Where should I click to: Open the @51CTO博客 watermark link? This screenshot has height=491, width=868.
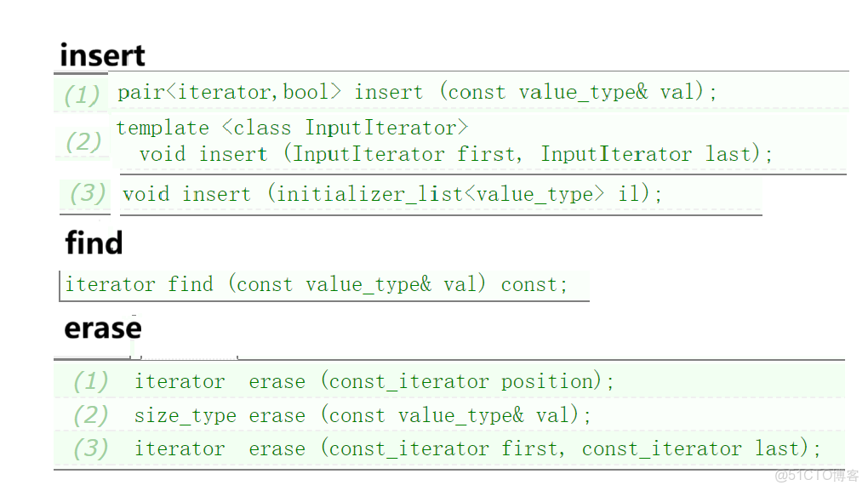click(815, 474)
